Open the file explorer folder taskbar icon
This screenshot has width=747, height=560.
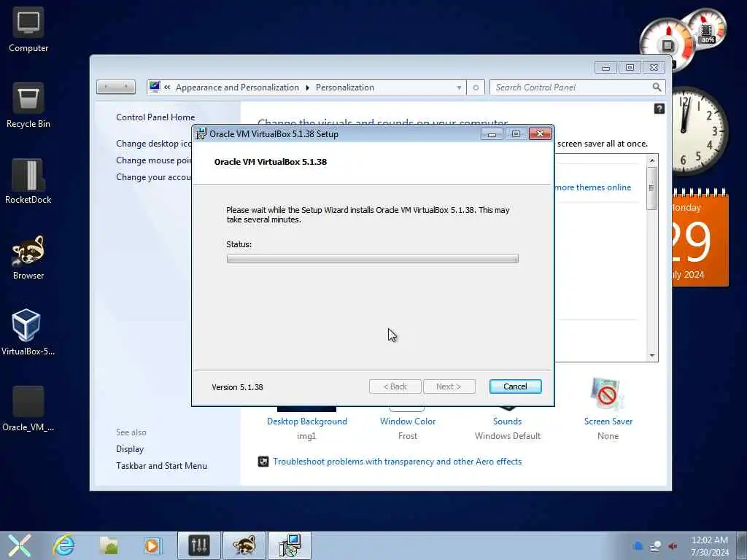coord(109,545)
